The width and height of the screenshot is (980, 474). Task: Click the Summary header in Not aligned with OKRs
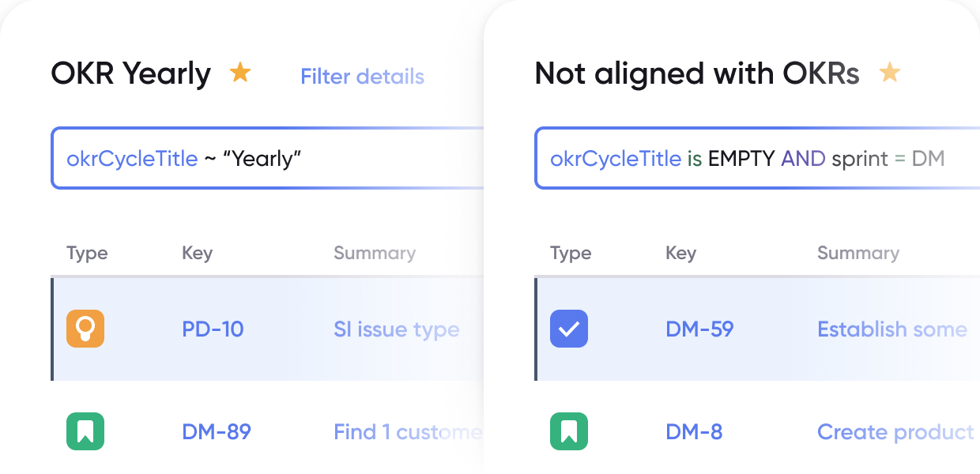point(858,253)
